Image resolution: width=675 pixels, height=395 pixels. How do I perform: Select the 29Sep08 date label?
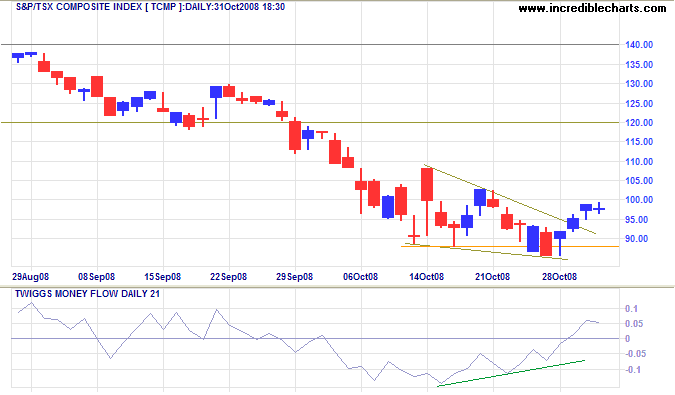pyautogui.click(x=294, y=277)
